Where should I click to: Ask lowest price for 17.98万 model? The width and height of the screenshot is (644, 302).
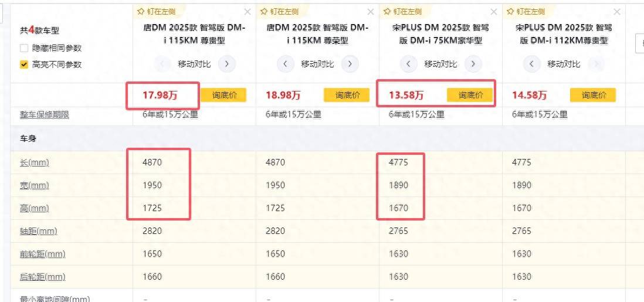pos(223,95)
